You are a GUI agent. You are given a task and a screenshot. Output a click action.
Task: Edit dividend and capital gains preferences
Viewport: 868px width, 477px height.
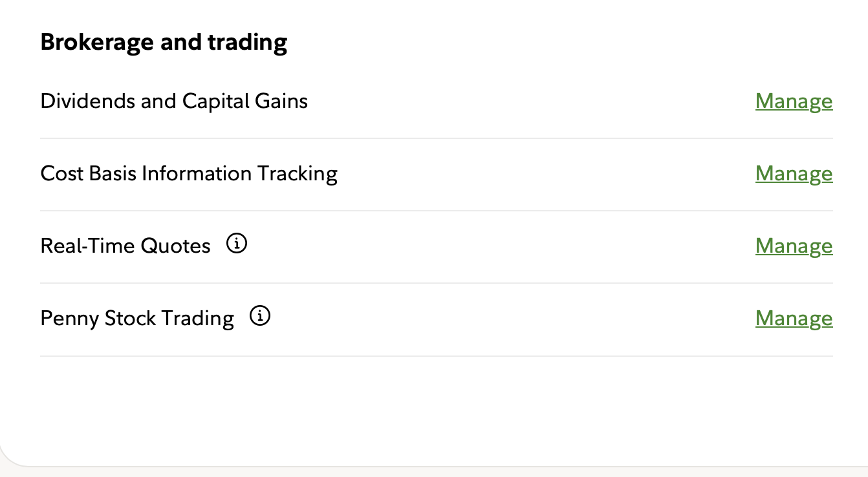(794, 101)
